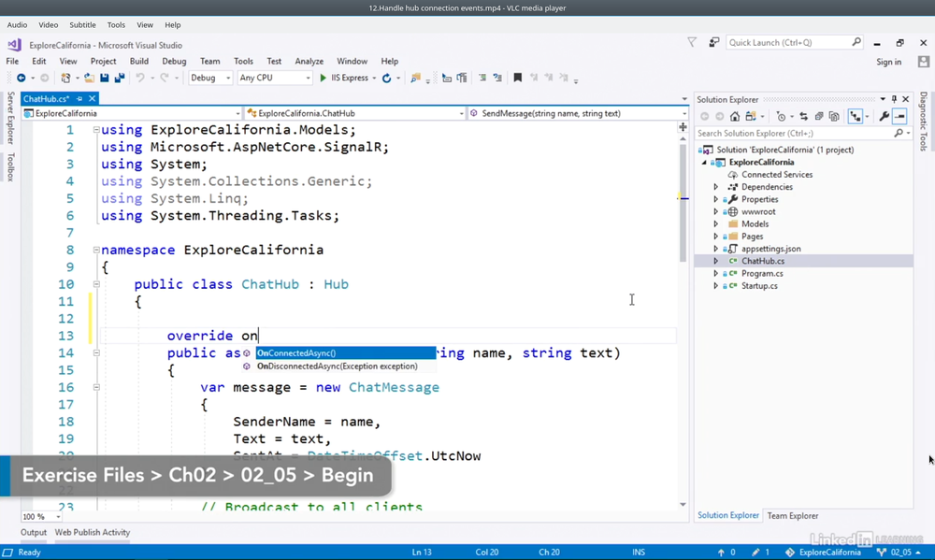Screen dimensions: 935x560
Task: Toggle the Preview Selected Items button in Solution Explorer
Action: (x=899, y=116)
